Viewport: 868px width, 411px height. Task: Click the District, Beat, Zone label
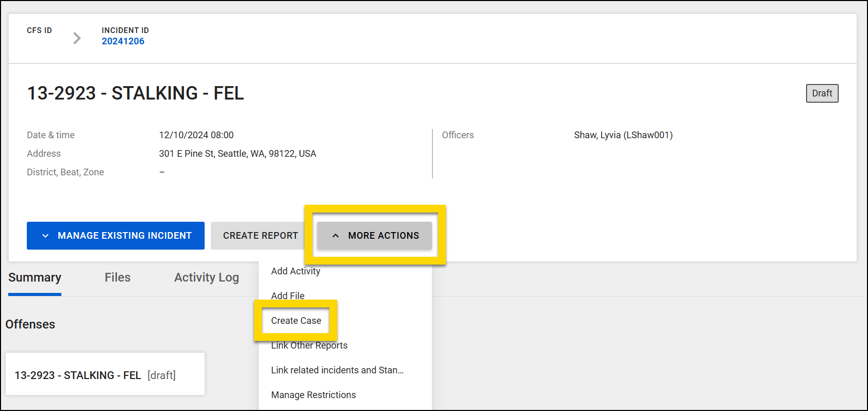coord(65,172)
